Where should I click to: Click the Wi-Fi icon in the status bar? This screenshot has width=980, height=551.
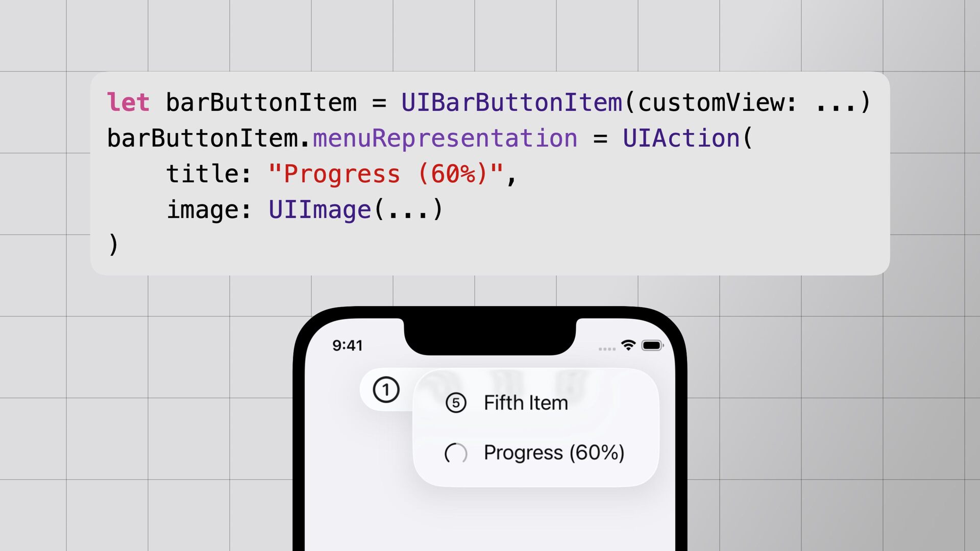pos(628,345)
